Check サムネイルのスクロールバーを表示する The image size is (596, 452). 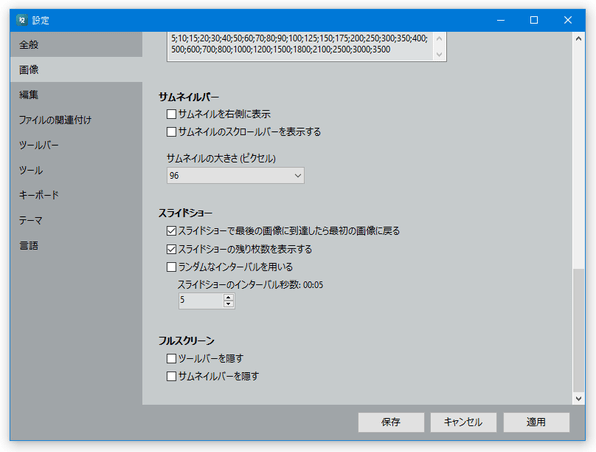click(x=171, y=132)
